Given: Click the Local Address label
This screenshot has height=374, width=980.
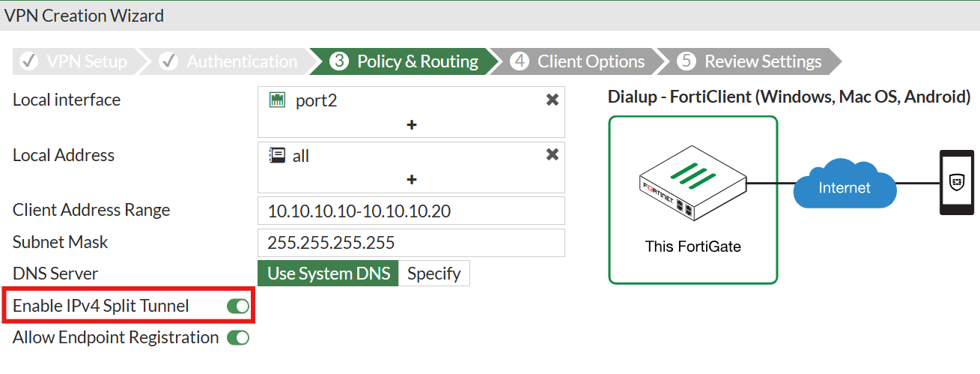Looking at the screenshot, I should tap(64, 155).
